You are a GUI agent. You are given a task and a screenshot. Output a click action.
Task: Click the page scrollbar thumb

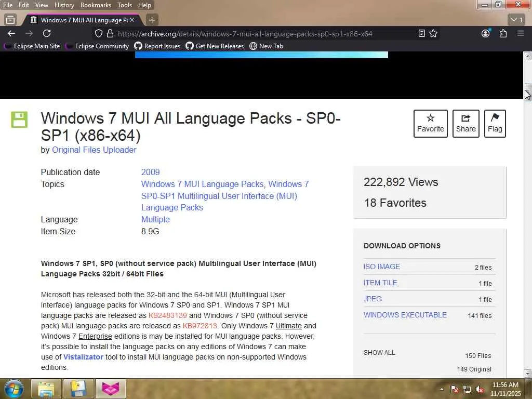click(527, 91)
